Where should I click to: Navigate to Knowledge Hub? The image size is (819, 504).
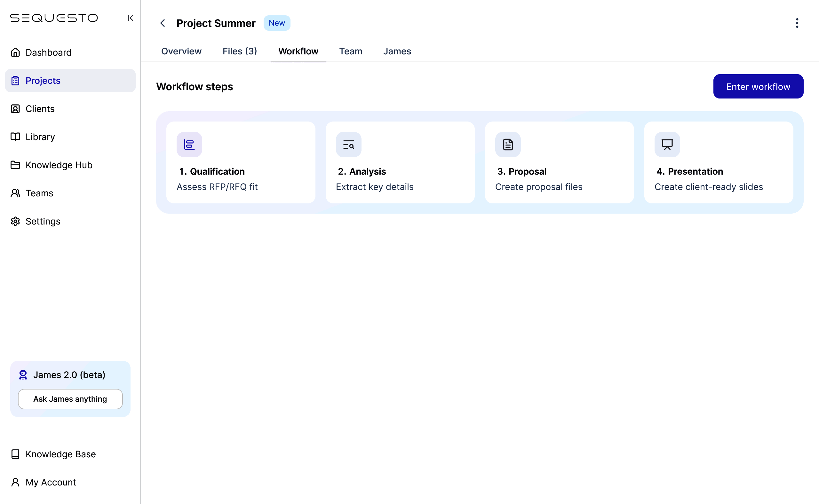tap(59, 165)
